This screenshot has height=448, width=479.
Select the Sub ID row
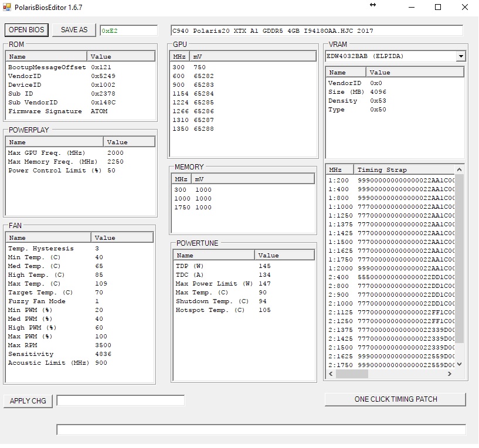click(x=80, y=94)
